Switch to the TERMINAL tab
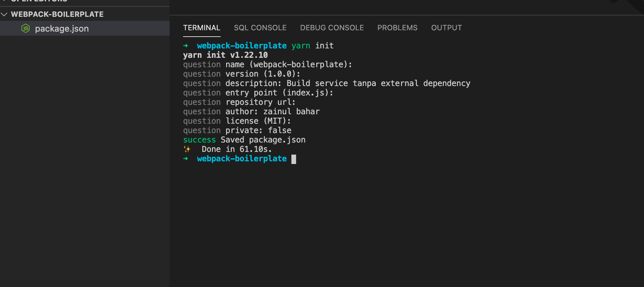The width and height of the screenshot is (644, 287). (202, 28)
